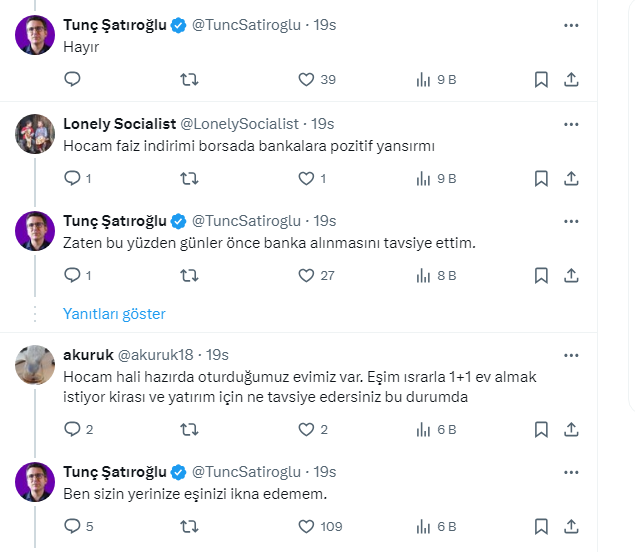Open the @LonelySocialist profile handle link

coord(239,124)
